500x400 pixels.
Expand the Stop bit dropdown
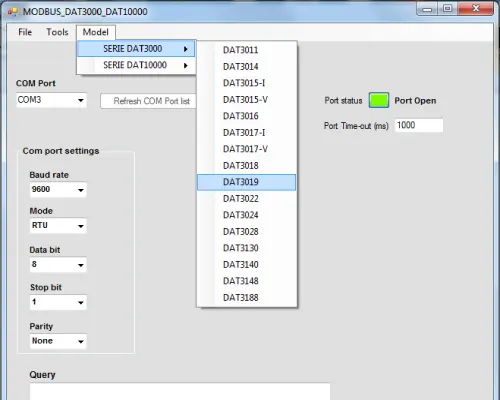click(58, 302)
